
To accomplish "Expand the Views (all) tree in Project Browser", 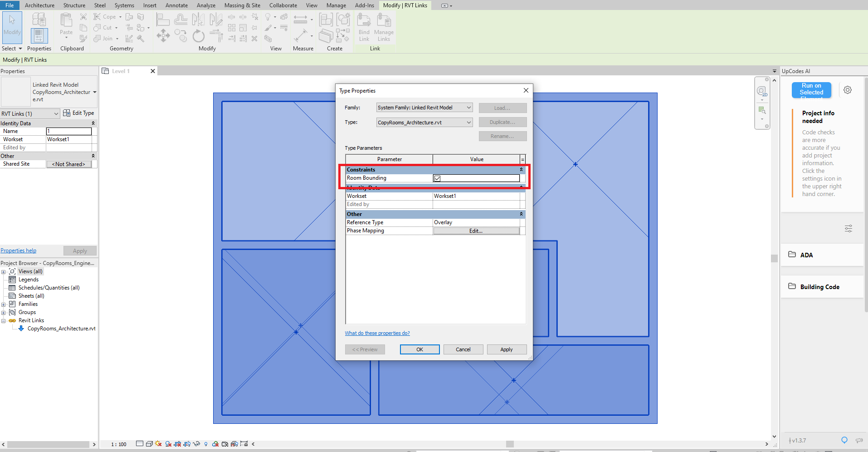I will click(x=4, y=271).
